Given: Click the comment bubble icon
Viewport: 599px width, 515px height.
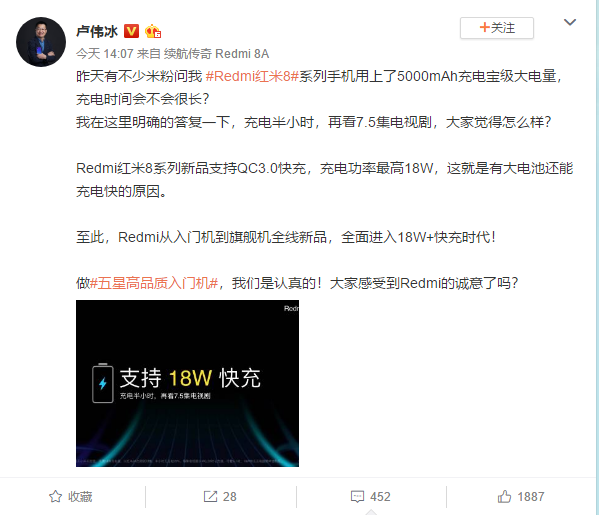Looking at the screenshot, I should click(358, 497).
